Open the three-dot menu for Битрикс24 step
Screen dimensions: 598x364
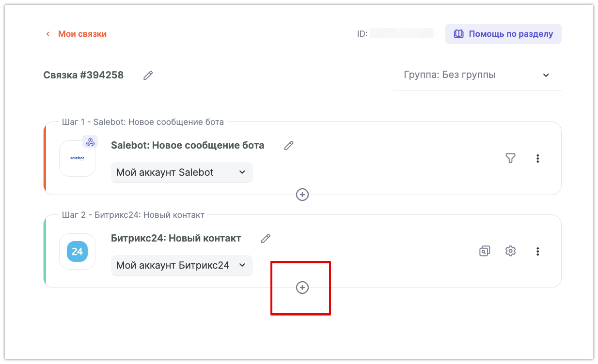(537, 251)
